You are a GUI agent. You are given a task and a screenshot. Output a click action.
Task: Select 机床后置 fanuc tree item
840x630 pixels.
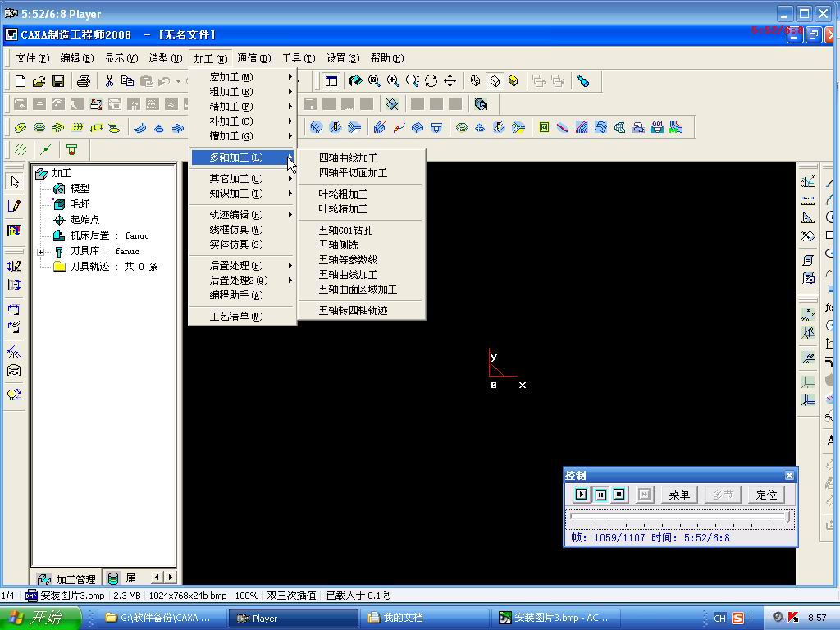click(x=109, y=235)
